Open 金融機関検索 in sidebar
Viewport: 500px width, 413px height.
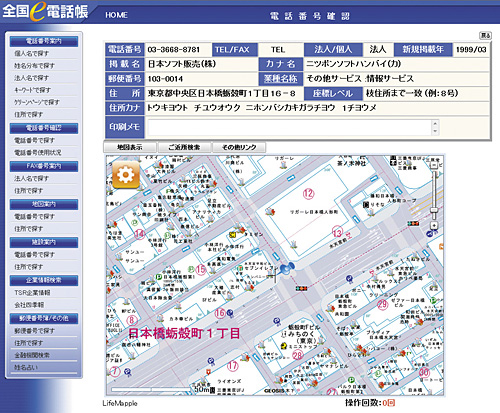click(32, 355)
